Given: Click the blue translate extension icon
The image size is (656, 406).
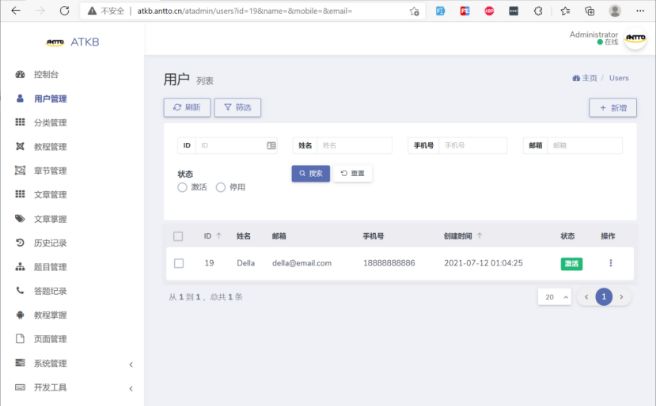Looking at the screenshot, I should (x=440, y=11).
